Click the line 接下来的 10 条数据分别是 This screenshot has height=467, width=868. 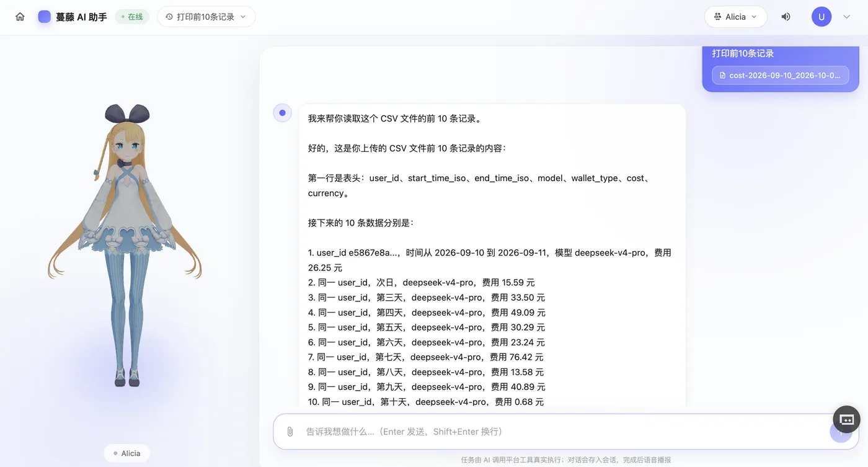point(360,223)
